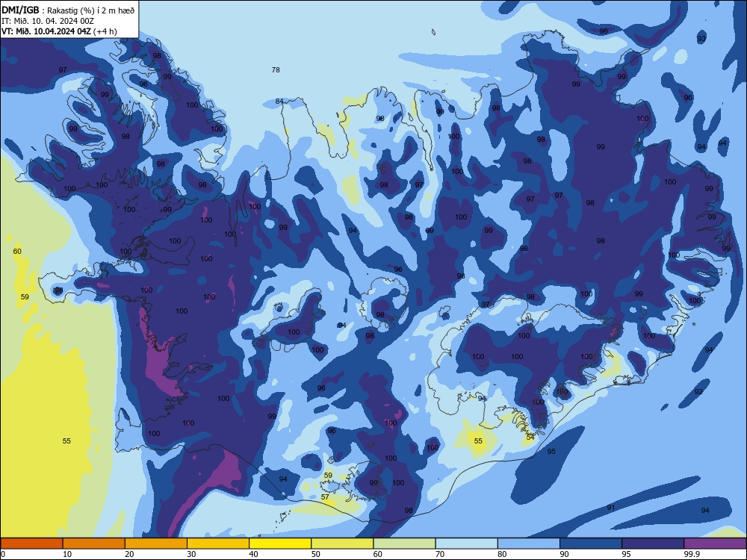This screenshot has width=747, height=560.
Task: Click the '57' humidity value on the map
Action: point(325,497)
